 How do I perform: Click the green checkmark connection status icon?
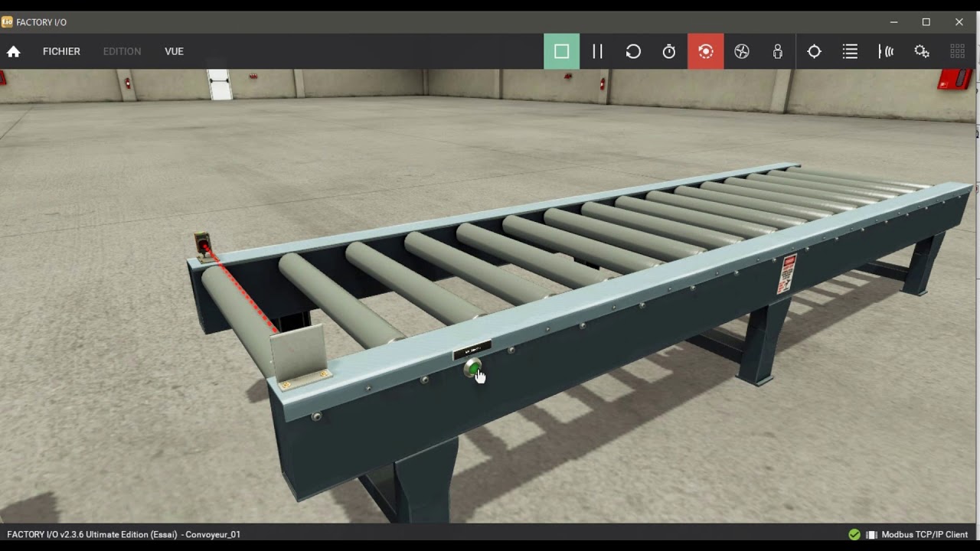[854, 534]
